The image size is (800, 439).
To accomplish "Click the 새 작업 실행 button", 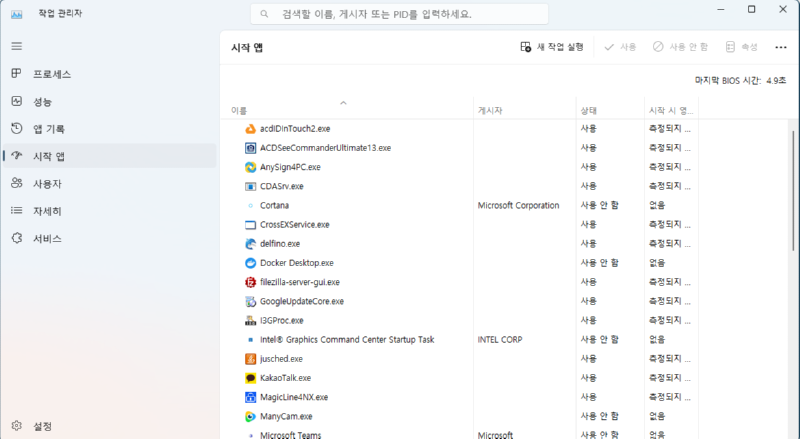I will tap(551, 47).
